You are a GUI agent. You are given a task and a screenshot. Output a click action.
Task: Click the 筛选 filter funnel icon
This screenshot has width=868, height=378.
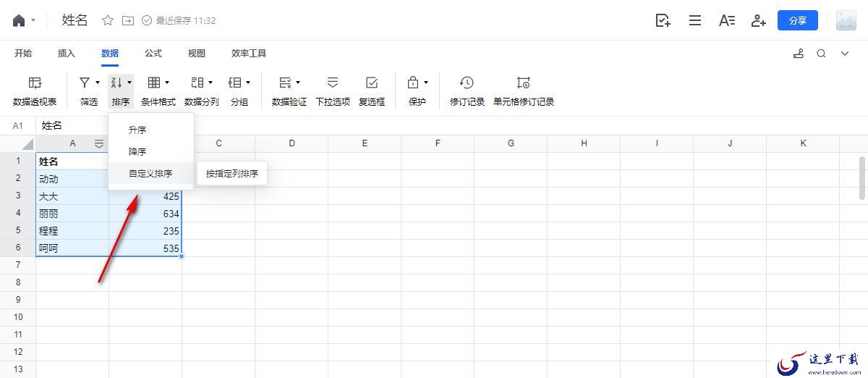[85, 83]
